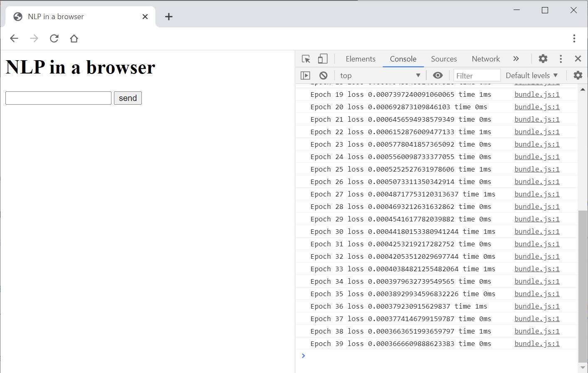Show the console sidebar
This screenshot has width=588, height=373.
pos(305,76)
